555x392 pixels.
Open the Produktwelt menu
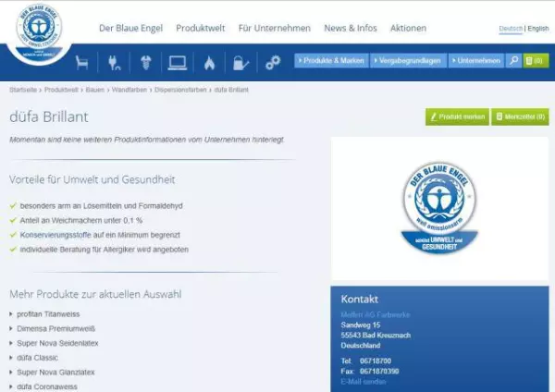point(201,28)
